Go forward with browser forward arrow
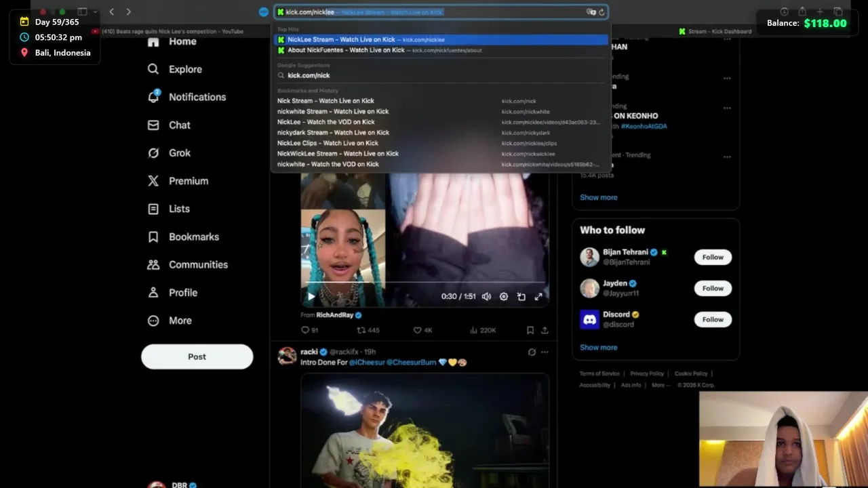This screenshot has height=488, width=868. point(128,12)
